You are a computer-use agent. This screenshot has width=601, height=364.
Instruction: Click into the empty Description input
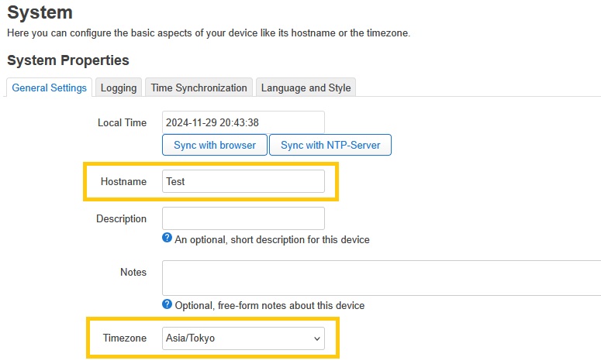click(244, 218)
